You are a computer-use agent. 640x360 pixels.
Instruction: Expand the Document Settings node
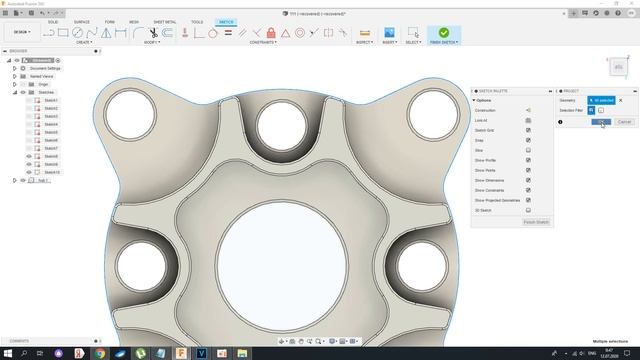(15, 68)
